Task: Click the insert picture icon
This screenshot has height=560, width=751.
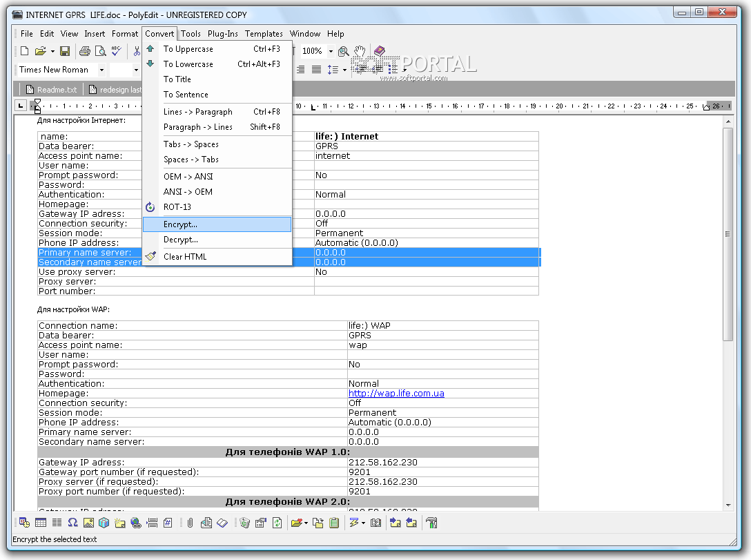Action: [88, 523]
